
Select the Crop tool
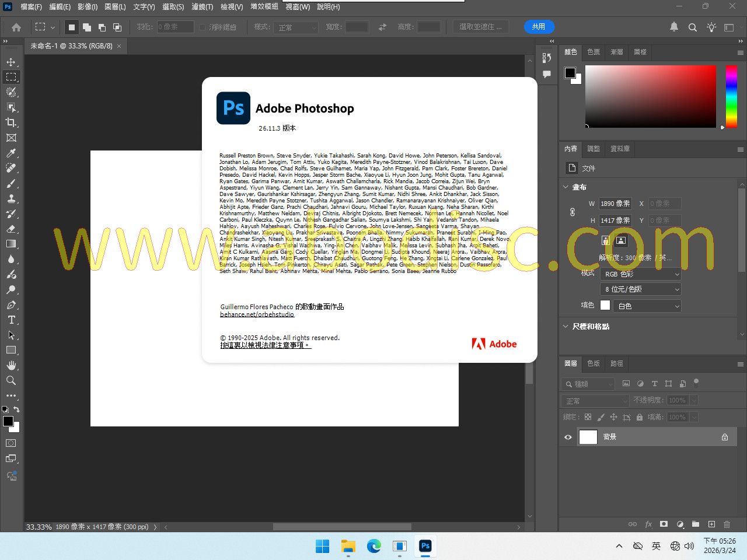11,123
